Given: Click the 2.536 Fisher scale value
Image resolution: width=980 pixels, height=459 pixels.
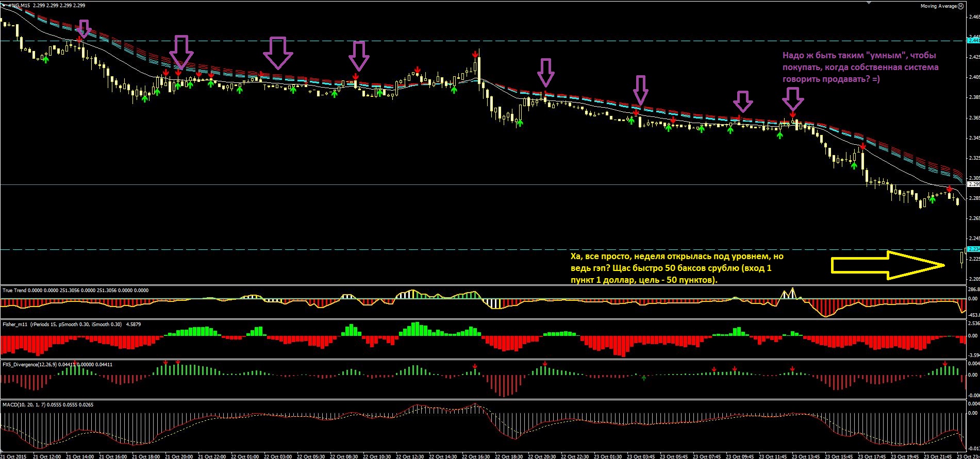Looking at the screenshot, I should [973, 324].
